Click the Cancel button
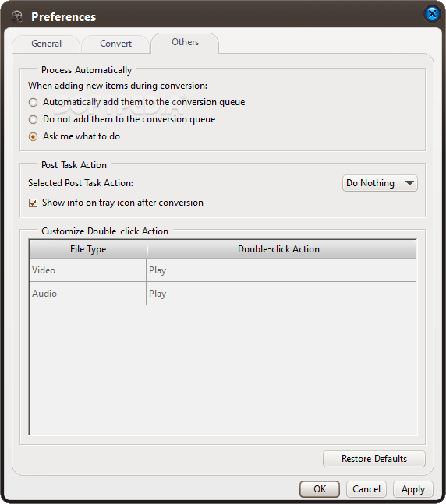The image size is (446, 504). pyautogui.click(x=366, y=489)
